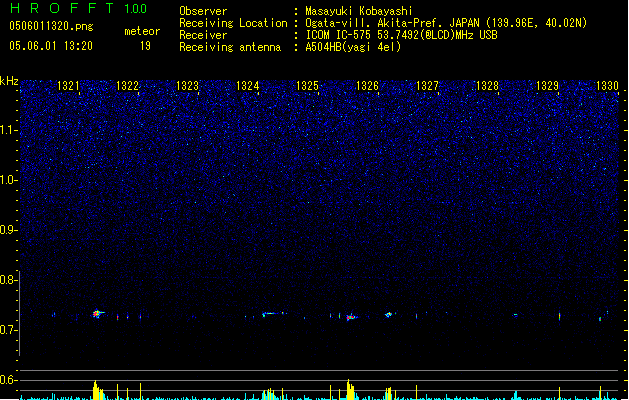This screenshot has width=629, height=400.
Task: Click the 0.8 kHz frequency axis label
Action: 8,280
